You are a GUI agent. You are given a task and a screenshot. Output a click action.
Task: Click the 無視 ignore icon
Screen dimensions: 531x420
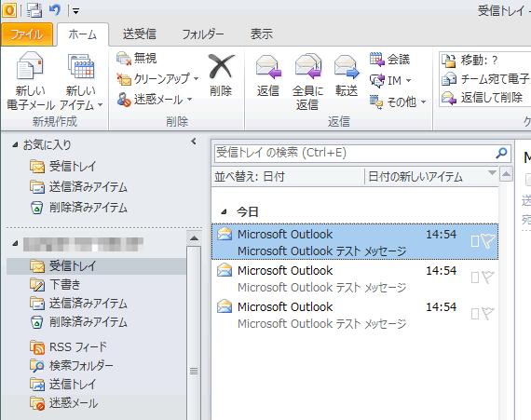click(124, 59)
